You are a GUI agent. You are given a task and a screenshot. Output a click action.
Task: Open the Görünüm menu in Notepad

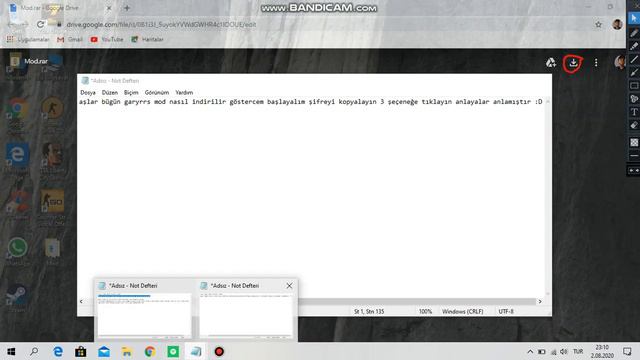click(157, 93)
